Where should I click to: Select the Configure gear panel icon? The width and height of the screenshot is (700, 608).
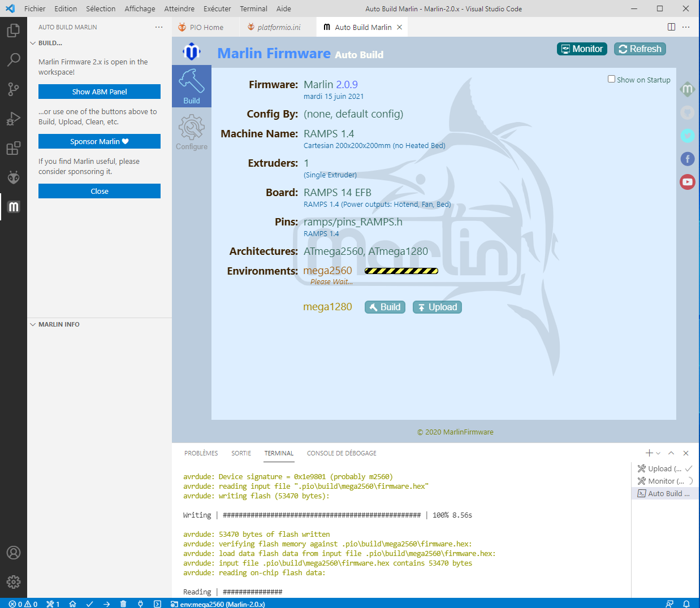pos(192,132)
